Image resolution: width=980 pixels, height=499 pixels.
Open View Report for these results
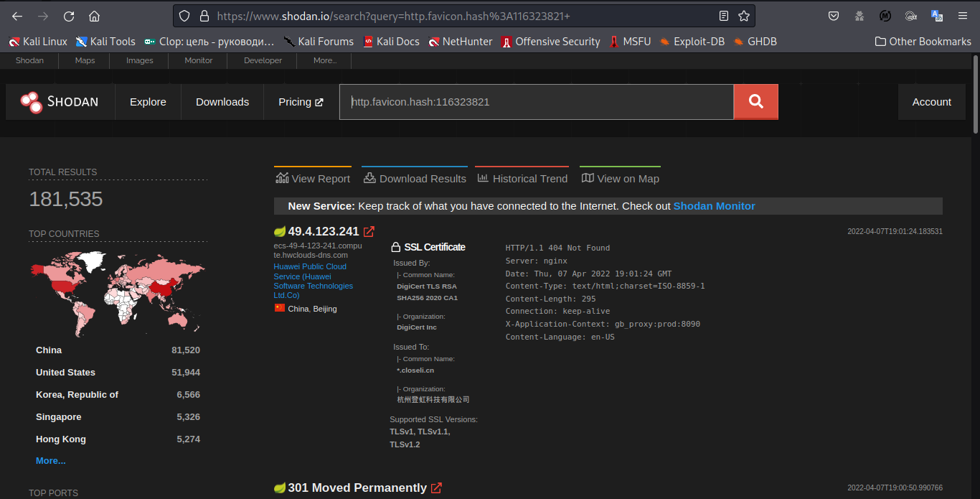(313, 179)
